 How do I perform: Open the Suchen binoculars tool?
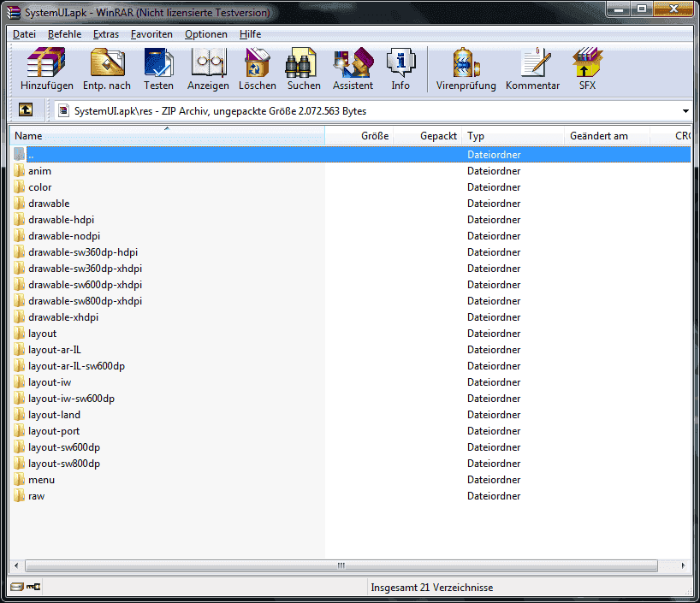(x=304, y=68)
